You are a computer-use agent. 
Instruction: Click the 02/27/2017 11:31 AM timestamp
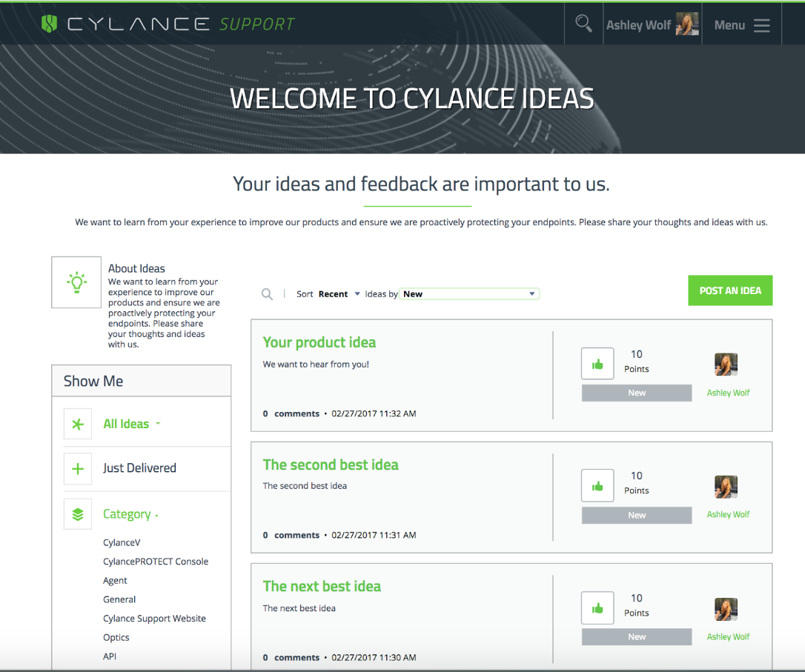pyautogui.click(x=374, y=535)
